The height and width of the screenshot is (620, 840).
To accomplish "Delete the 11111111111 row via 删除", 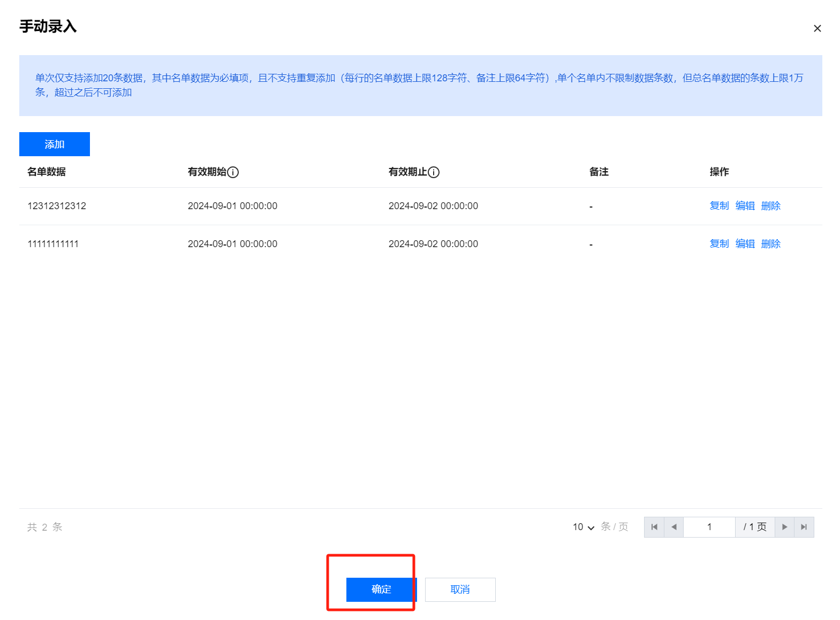I will (770, 244).
